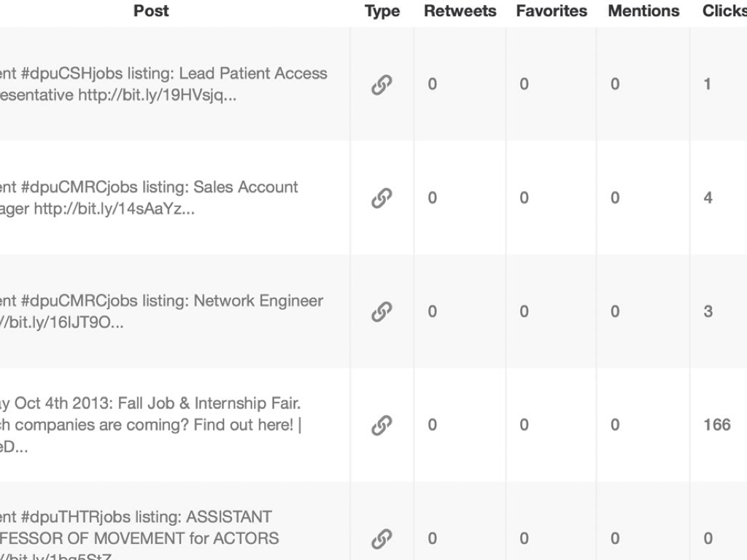Click link icon in Fall Job Fair row
The image size is (747, 560).
pyautogui.click(x=382, y=425)
